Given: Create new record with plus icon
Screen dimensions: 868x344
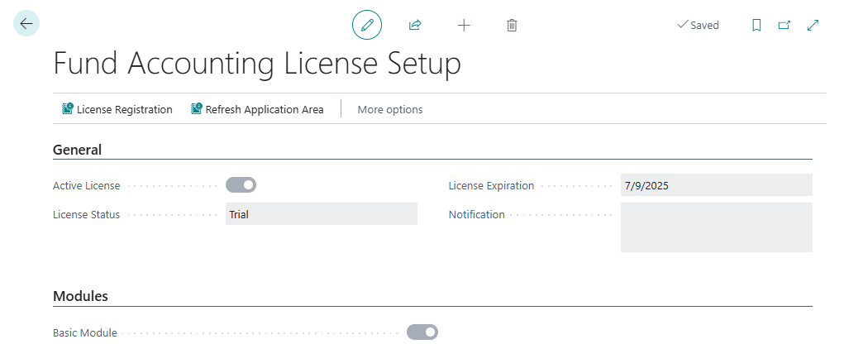Looking at the screenshot, I should tap(464, 25).
